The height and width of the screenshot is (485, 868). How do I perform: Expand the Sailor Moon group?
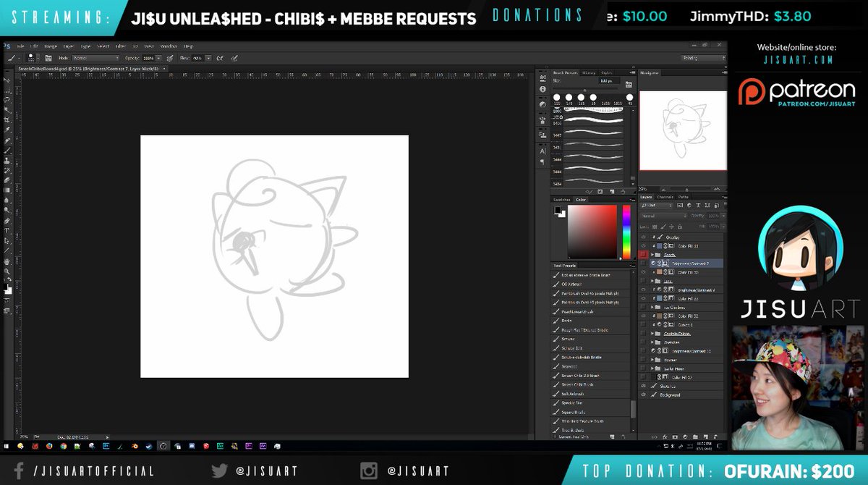(x=652, y=368)
